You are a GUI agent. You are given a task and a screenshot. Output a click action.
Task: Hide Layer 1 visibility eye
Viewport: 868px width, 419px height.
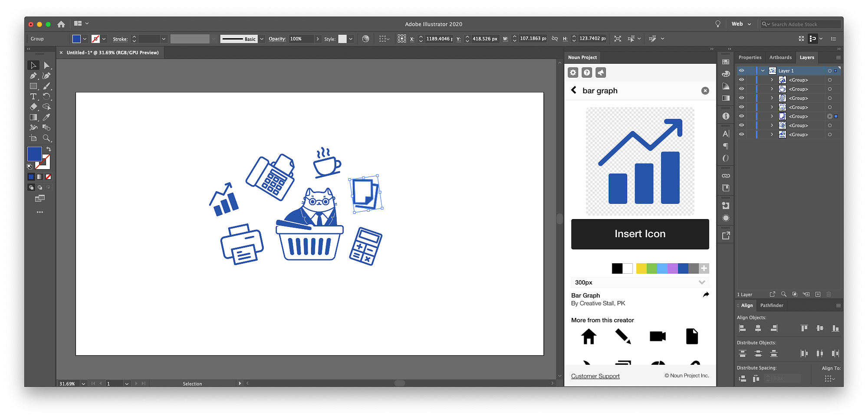pos(741,70)
